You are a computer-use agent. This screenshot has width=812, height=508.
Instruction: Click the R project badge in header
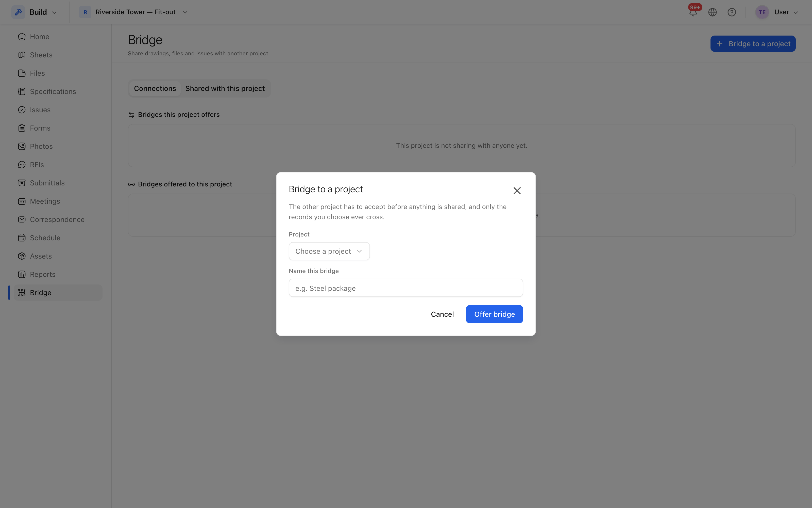(85, 12)
